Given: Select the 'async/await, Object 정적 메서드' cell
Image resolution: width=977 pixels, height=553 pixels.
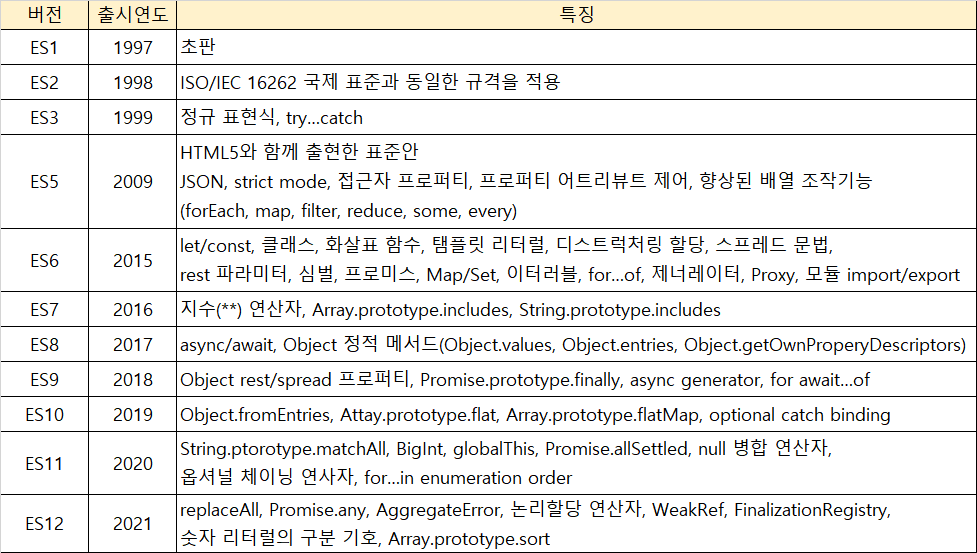Looking at the screenshot, I should tap(576, 344).
